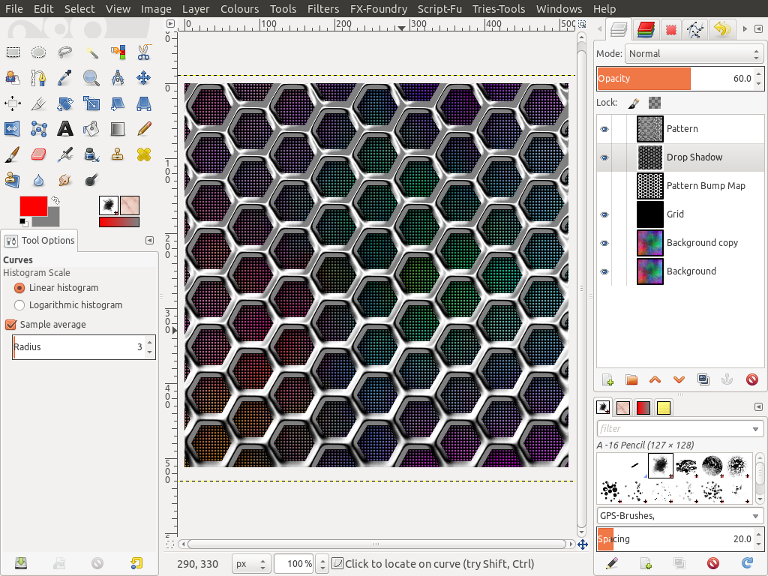Select the Free Select lasso tool
This screenshot has height=576, width=768.
point(65,52)
